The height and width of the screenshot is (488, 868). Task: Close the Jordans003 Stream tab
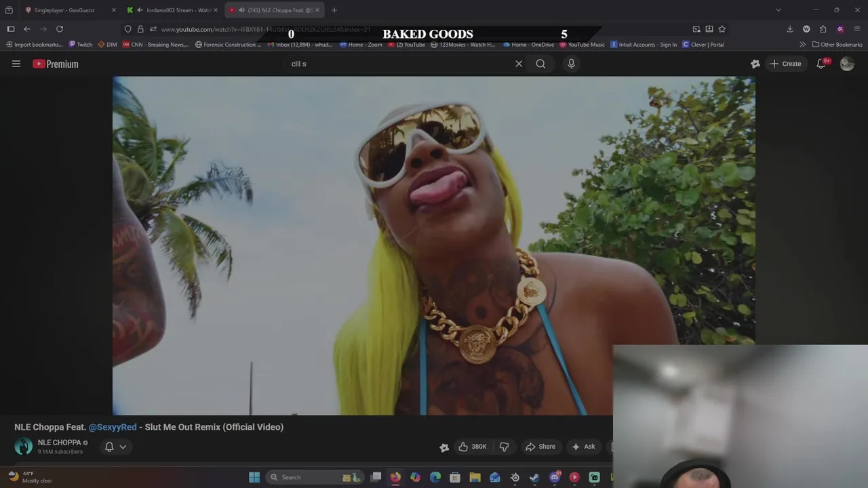point(216,10)
